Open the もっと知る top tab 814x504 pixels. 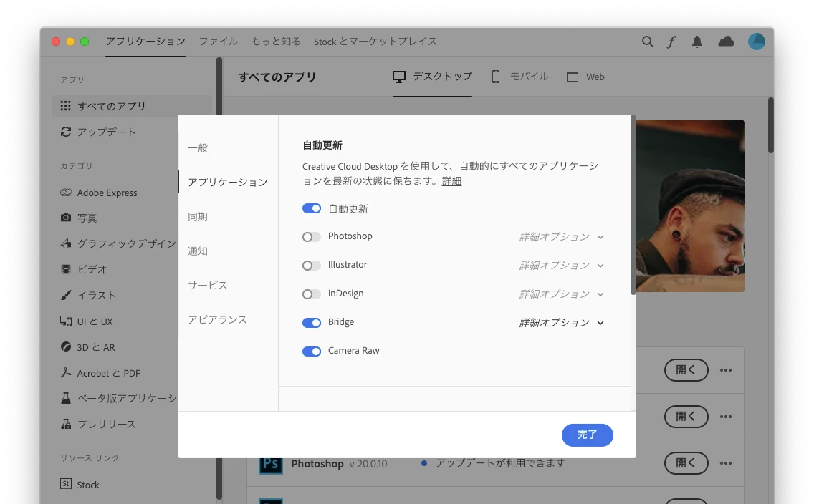[276, 42]
